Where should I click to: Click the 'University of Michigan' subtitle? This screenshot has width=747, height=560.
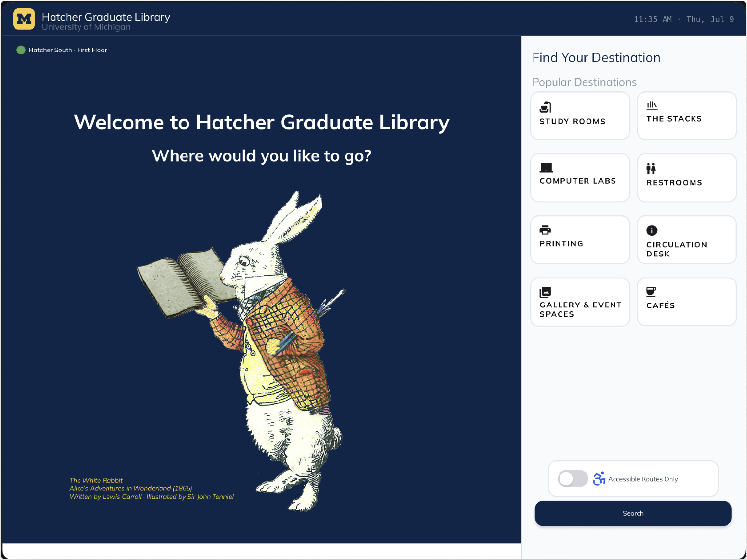click(x=86, y=27)
